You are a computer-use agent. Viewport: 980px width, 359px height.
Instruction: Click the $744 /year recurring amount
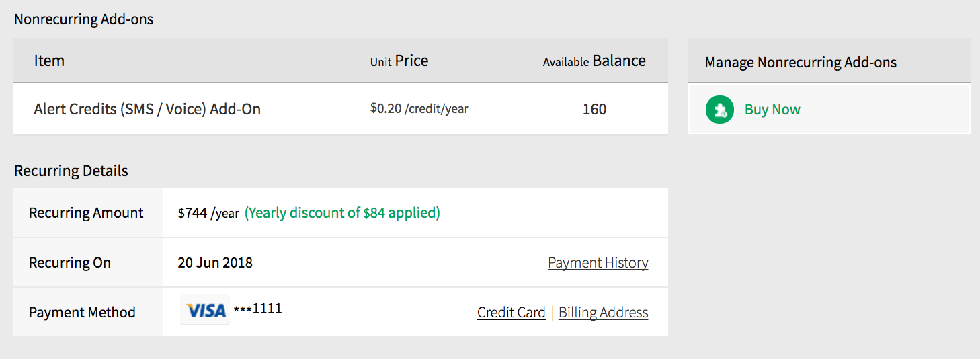click(x=208, y=214)
